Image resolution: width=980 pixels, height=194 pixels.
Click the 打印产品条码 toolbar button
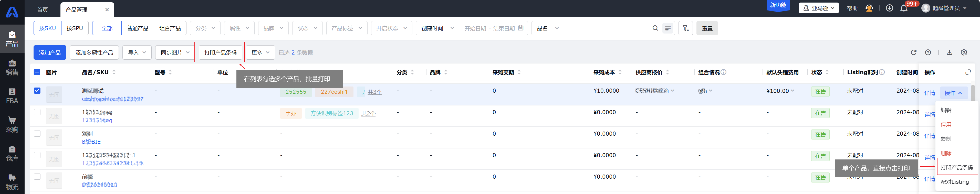(220, 52)
